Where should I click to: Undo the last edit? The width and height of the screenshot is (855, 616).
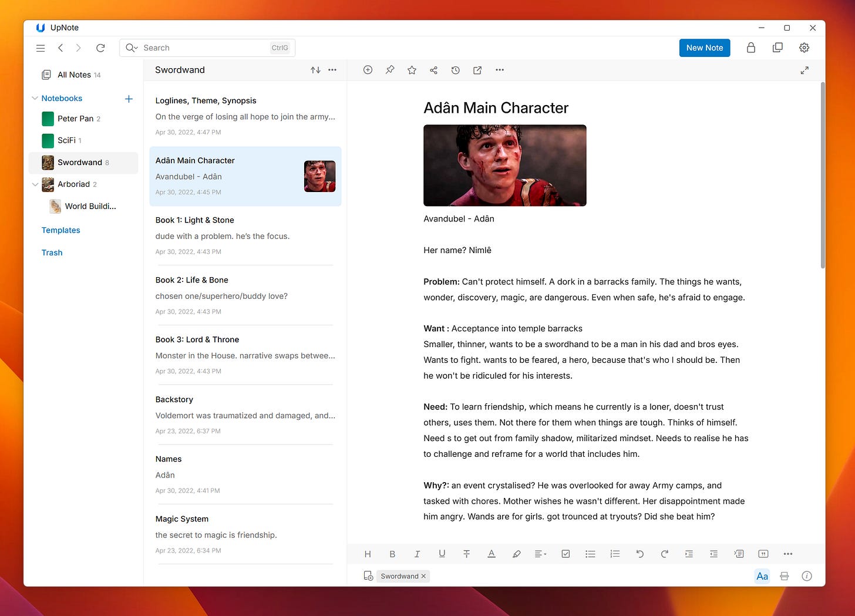click(x=639, y=554)
